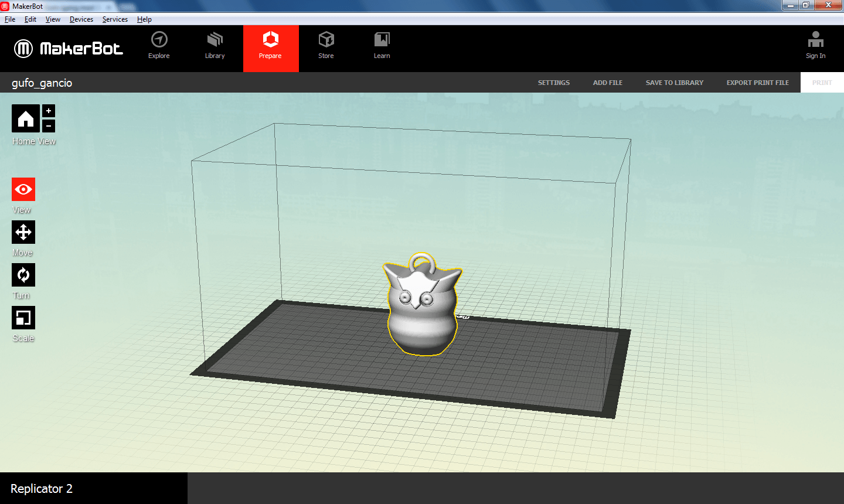Click ADD FILE button

(x=608, y=83)
